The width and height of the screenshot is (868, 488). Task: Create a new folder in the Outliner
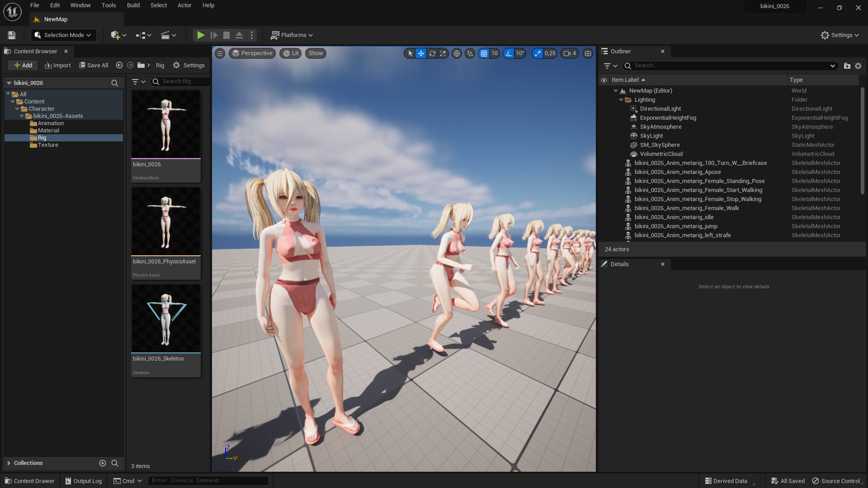[847, 66]
